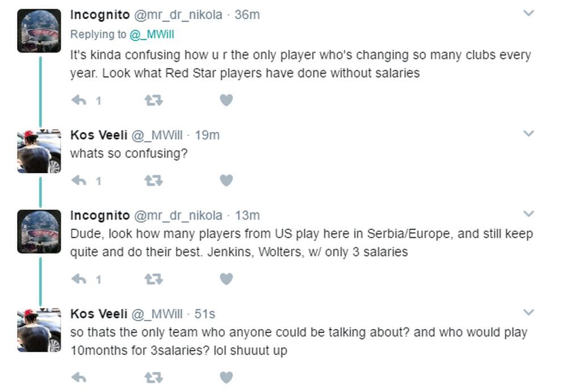Image resolution: width=567 pixels, height=392 pixels.
Task: Like Incognito's tweet about Red Star players
Action: coord(226,100)
